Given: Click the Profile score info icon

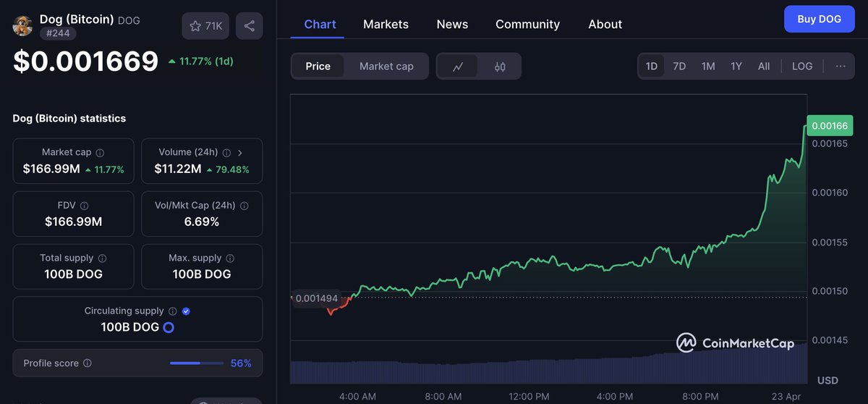Looking at the screenshot, I should [x=88, y=363].
